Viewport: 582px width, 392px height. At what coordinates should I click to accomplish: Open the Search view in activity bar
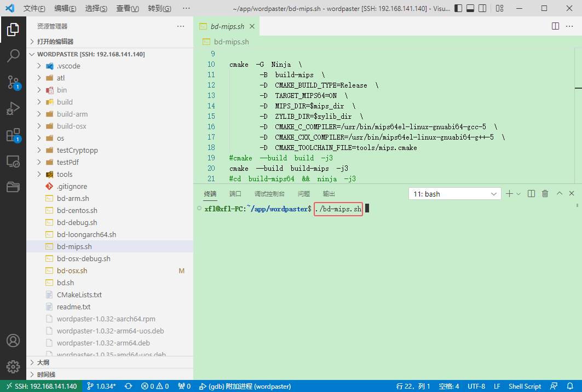coord(13,55)
